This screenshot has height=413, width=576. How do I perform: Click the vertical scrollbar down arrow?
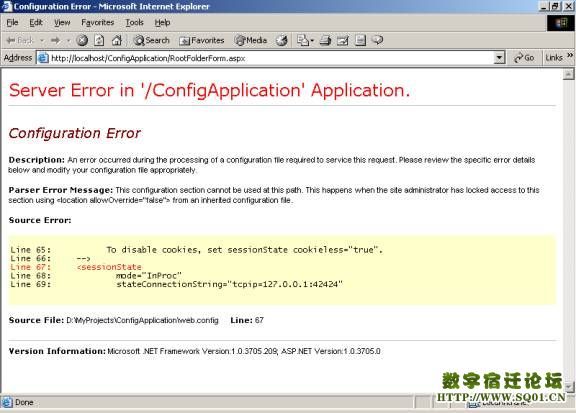(569, 387)
